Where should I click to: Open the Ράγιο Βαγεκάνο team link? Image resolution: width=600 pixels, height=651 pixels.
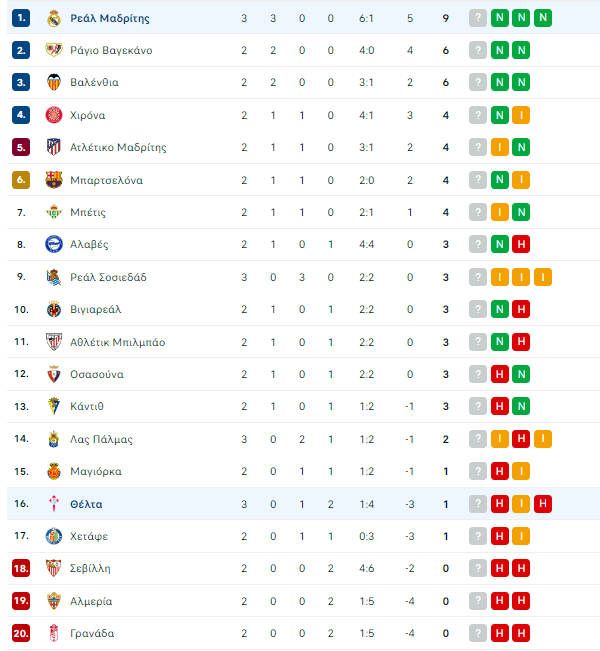click(111, 50)
